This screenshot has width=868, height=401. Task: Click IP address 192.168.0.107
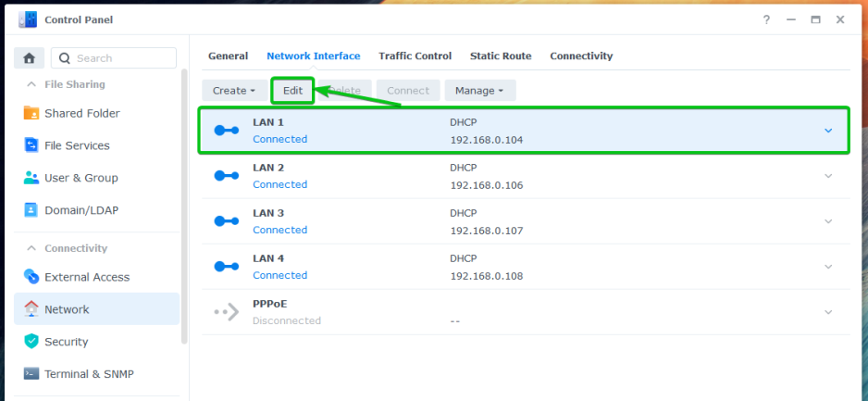pos(487,231)
